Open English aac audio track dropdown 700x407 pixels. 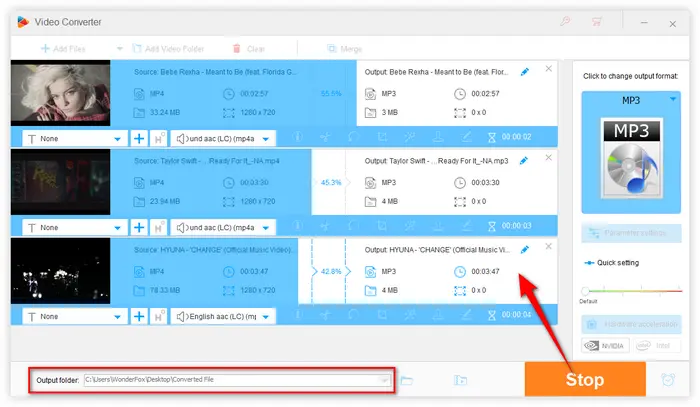[x=223, y=316]
